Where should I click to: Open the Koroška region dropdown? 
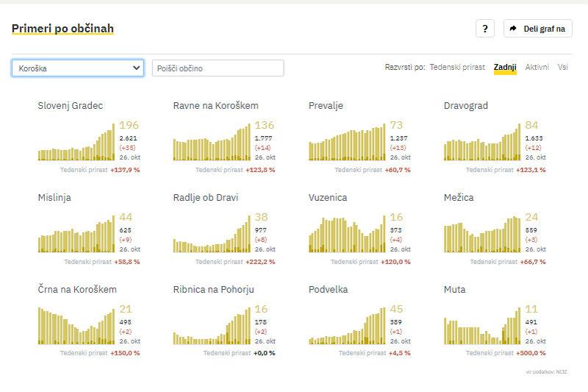[x=77, y=68]
